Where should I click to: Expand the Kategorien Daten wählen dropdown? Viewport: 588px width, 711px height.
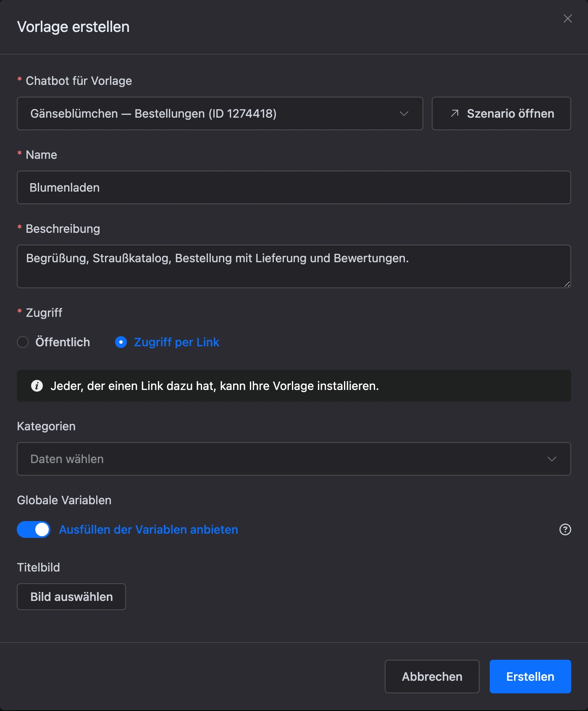click(x=294, y=459)
